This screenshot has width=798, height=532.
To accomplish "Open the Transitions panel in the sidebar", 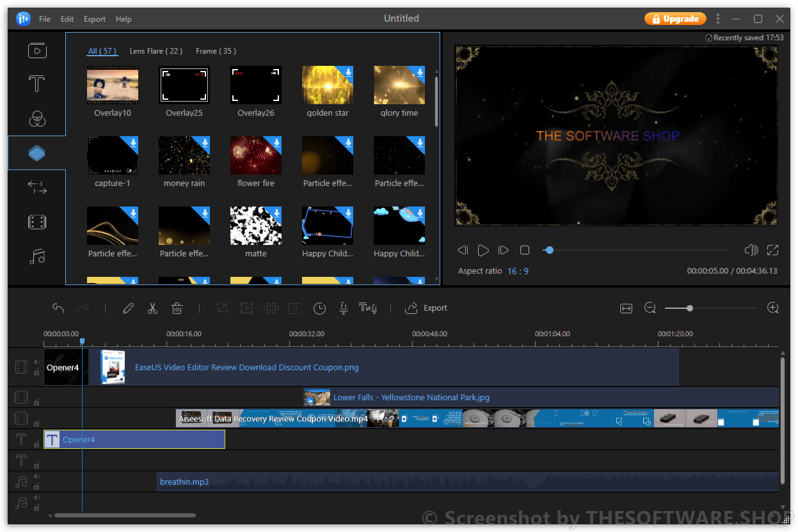I will pyautogui.click(x=36, y=187).
